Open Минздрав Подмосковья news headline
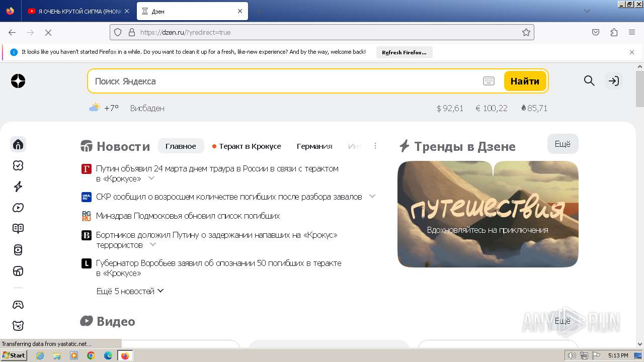 [x=188, y=216]
